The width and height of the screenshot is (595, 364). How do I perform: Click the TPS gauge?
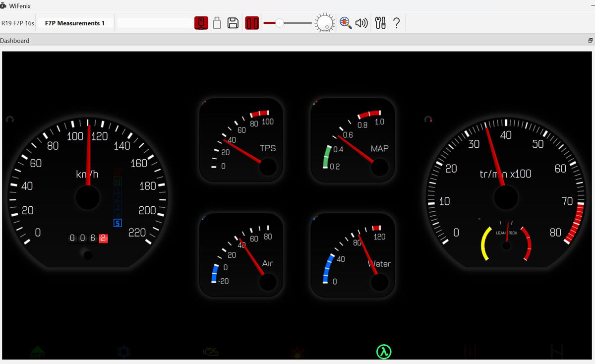pyautogui.click(x=241, y=140)
